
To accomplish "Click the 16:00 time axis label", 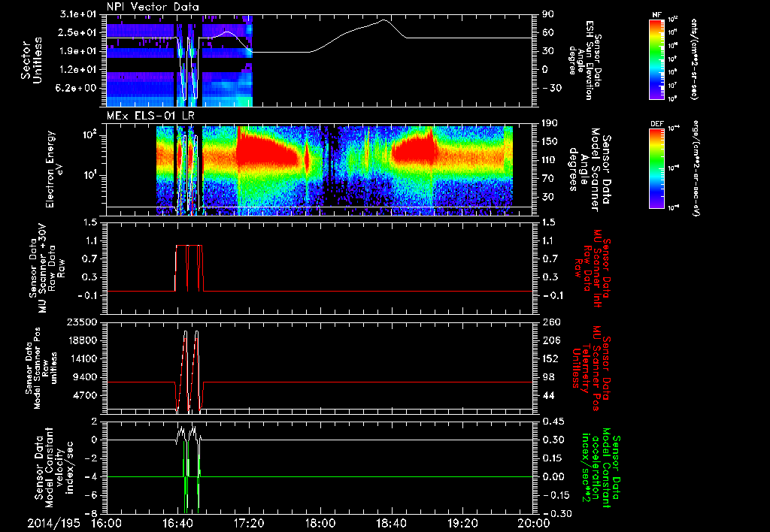I will coord(106,523).
